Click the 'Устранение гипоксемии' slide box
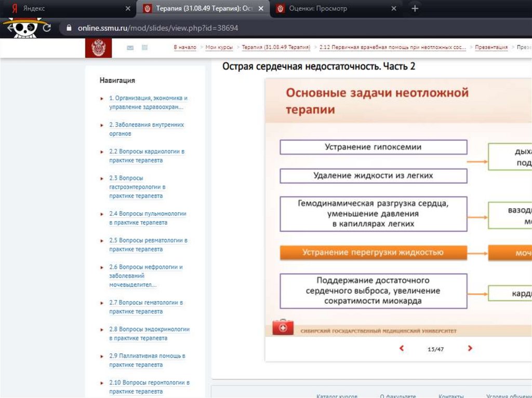Viewport: 532px width, 398px height. (373, 147)
